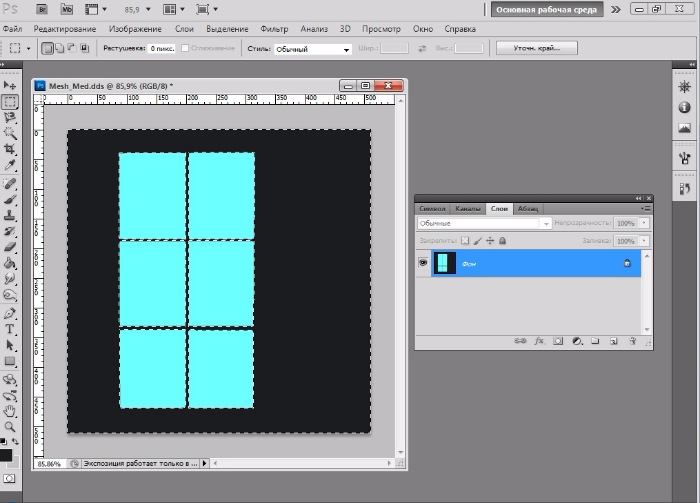
Task: Create a new layer using the panel icon
Action: click(x=612, y=341)
